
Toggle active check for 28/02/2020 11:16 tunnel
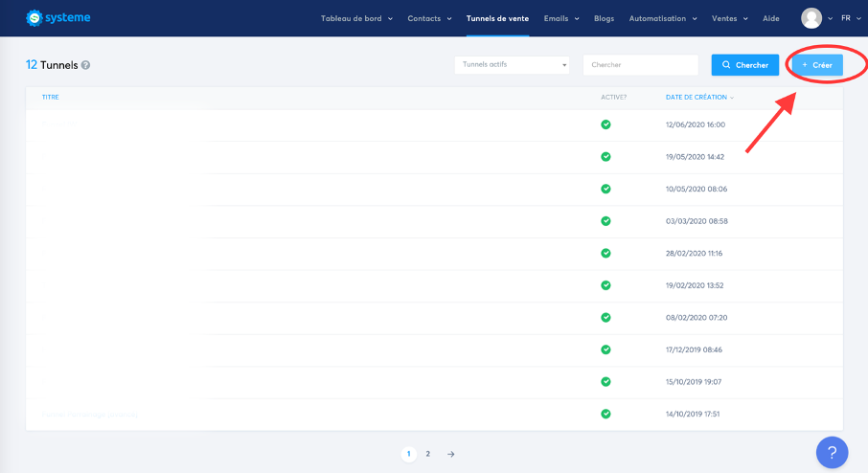tap(605, 253)
